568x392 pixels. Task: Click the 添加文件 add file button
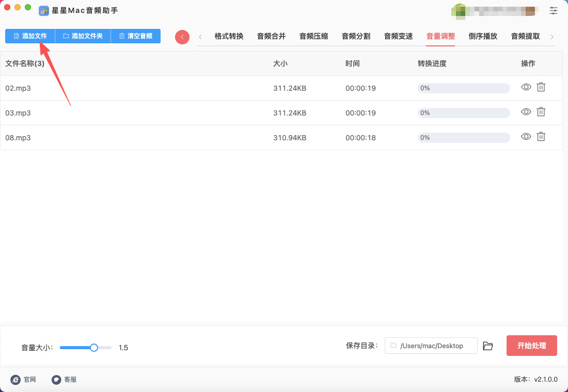pyautogui.click(x=30, y=36)
